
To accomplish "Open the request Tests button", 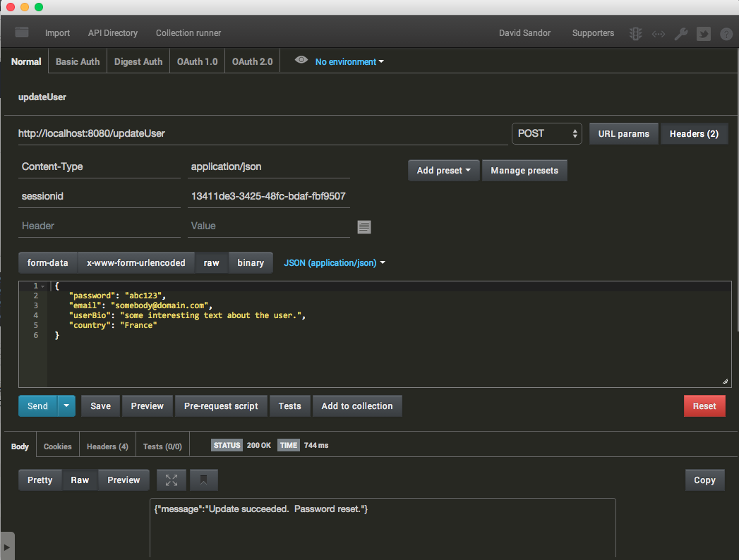I will (x=289, y=406).
